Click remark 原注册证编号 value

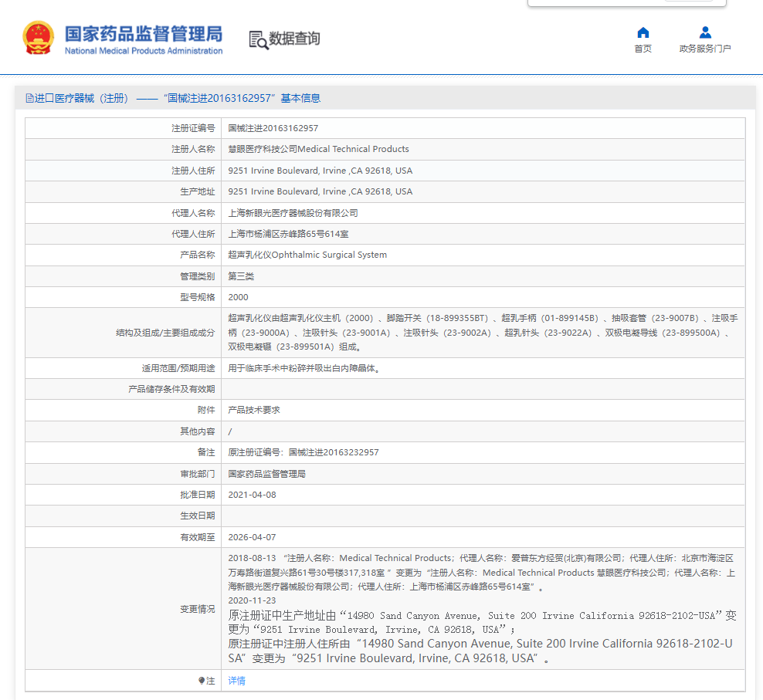tap(304, 452)
